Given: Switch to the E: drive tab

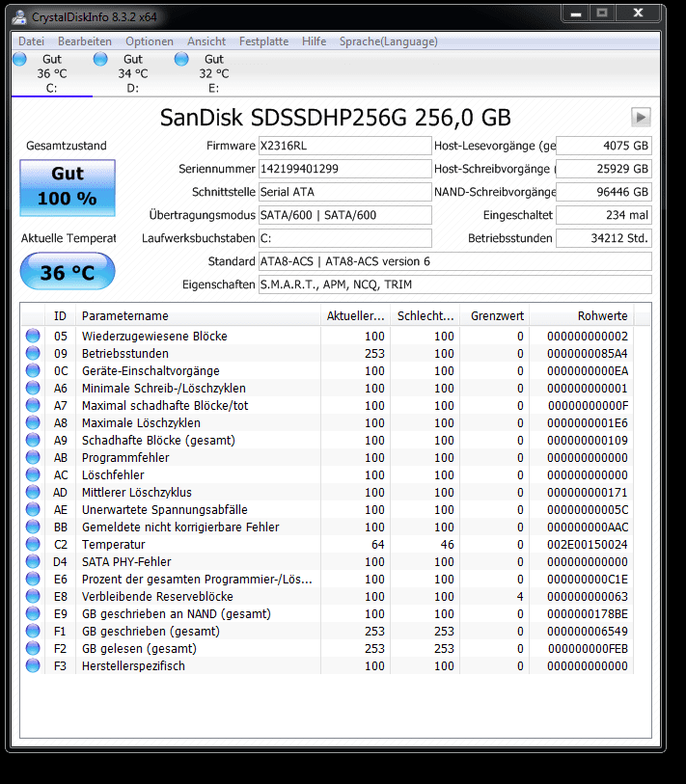Looking at the screenshot, I should (213, 73).
